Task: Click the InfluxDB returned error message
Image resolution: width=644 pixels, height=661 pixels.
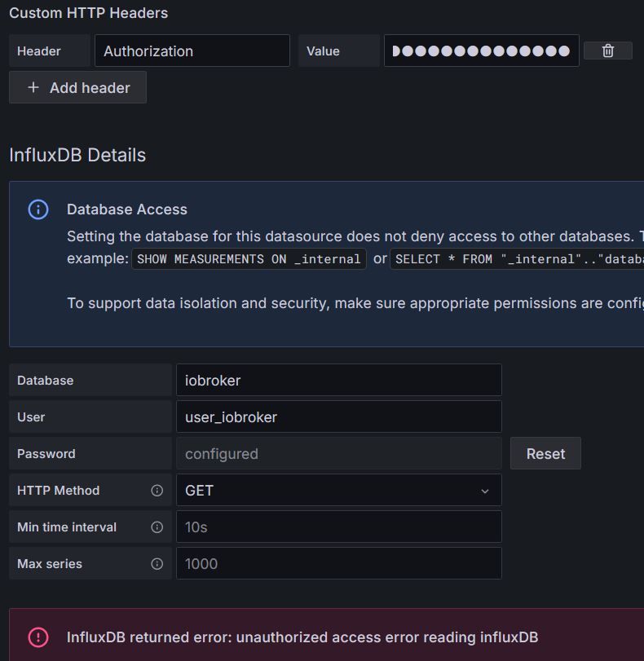Action: click(x=302, y=637)
